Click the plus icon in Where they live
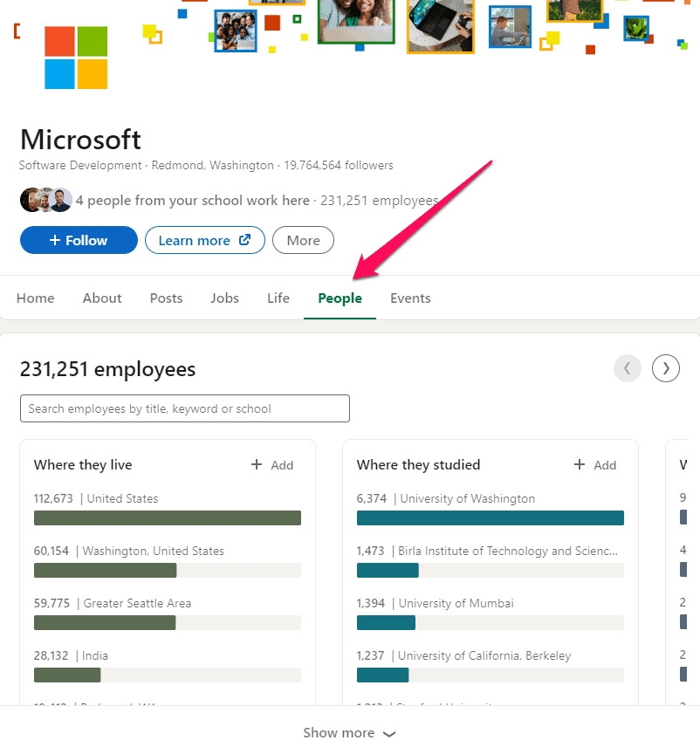 257,464
